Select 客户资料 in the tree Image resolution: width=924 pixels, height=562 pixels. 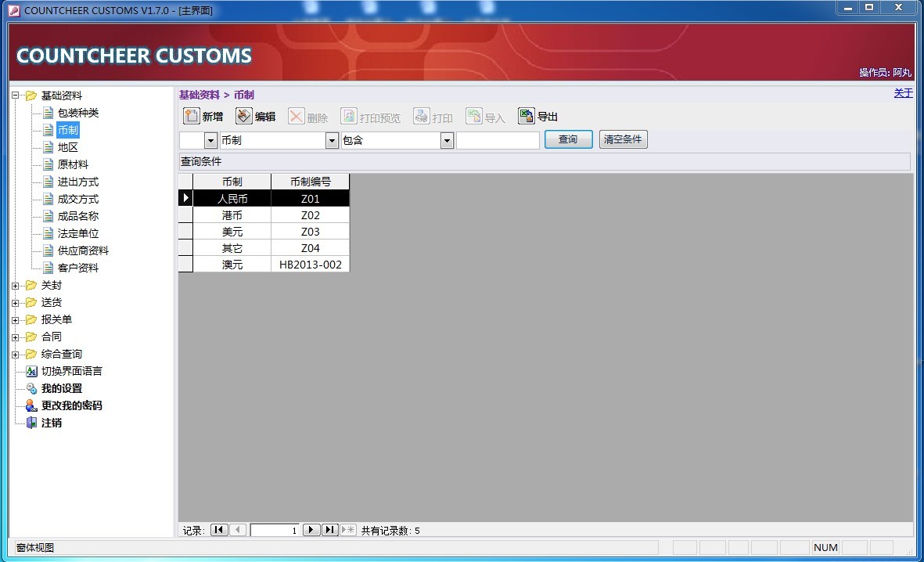point(77,268)
